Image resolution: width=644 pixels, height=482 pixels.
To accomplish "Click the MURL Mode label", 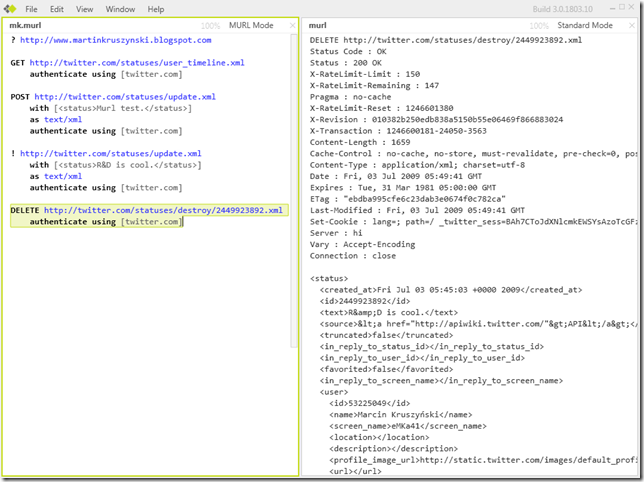I will coord(251,25).
